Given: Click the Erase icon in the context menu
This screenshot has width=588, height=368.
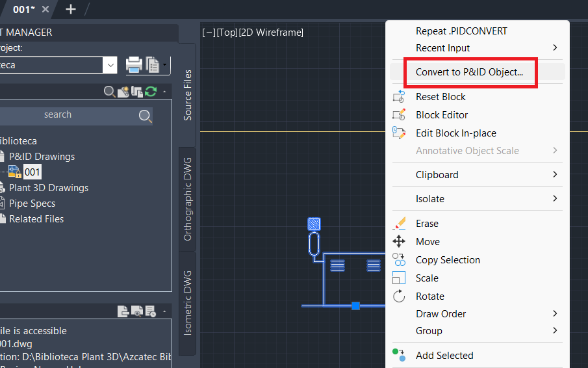Looking at the screenshot, I should pos(400,223).
